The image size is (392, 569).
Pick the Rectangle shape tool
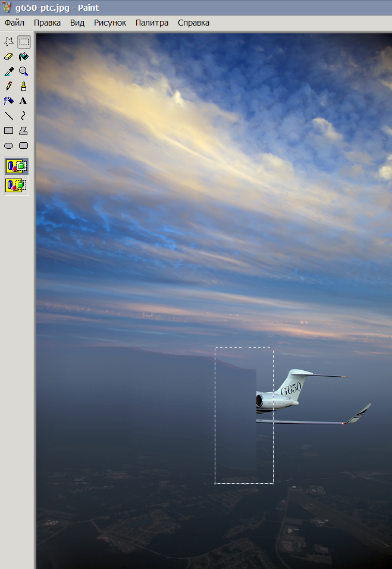9,130
